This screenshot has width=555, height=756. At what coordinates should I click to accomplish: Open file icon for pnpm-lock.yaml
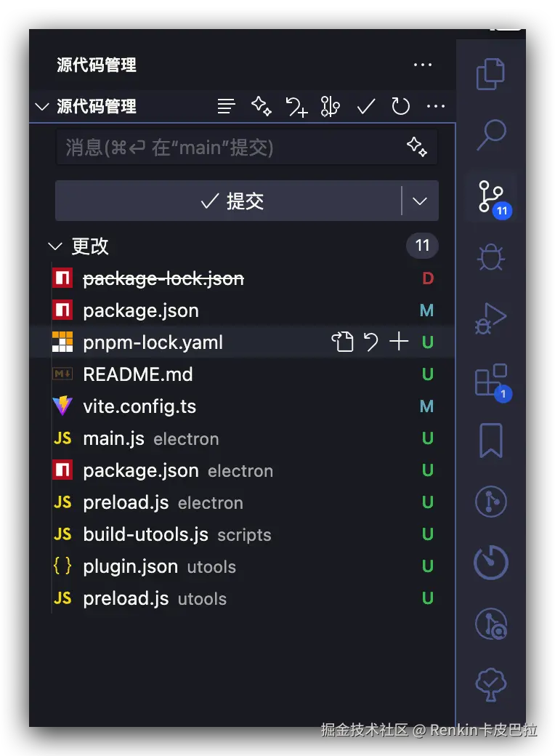coord(343,342)
